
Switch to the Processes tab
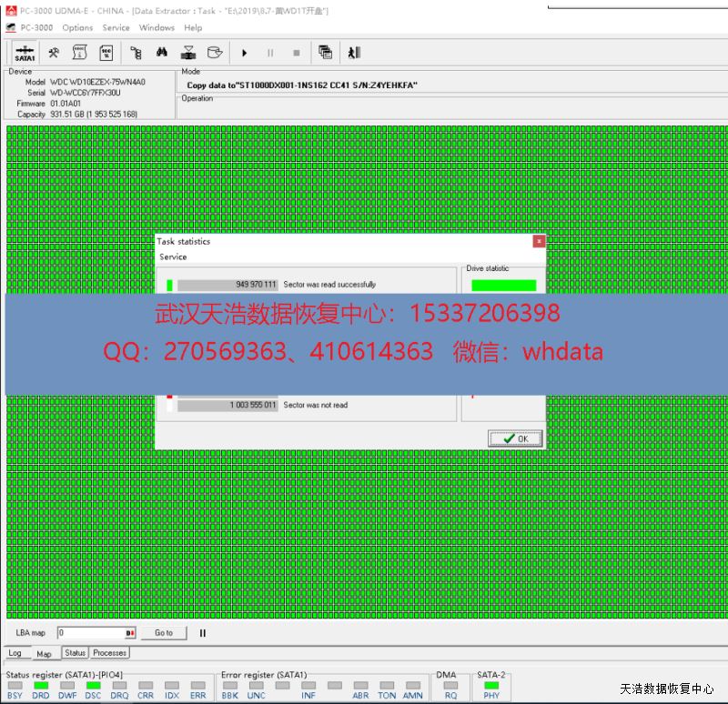point(110,653)
